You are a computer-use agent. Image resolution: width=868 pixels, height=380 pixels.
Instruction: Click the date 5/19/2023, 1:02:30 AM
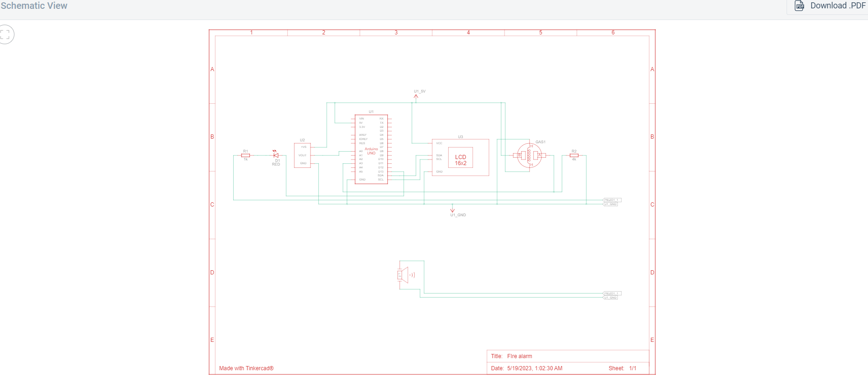coord(535,368)
